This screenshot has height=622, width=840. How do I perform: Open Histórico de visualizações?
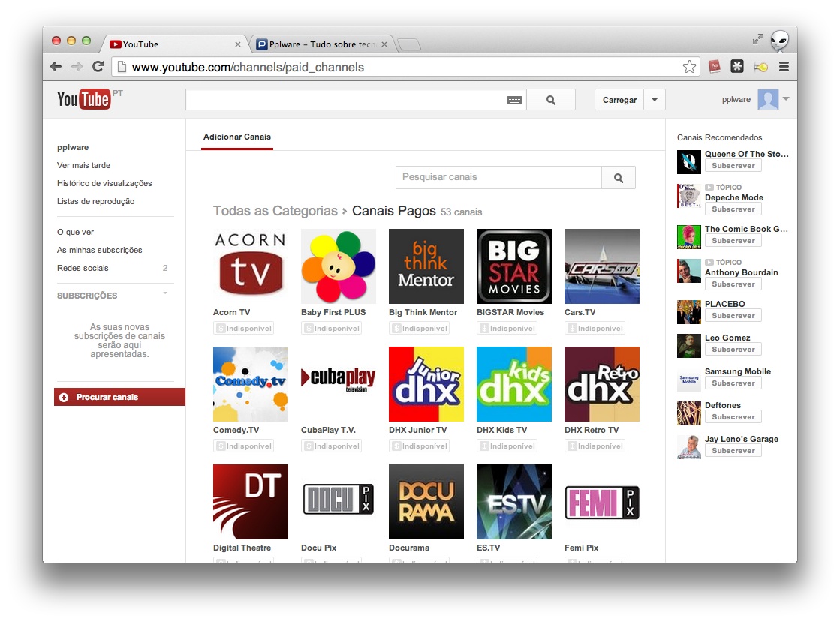tap(104, 183)
